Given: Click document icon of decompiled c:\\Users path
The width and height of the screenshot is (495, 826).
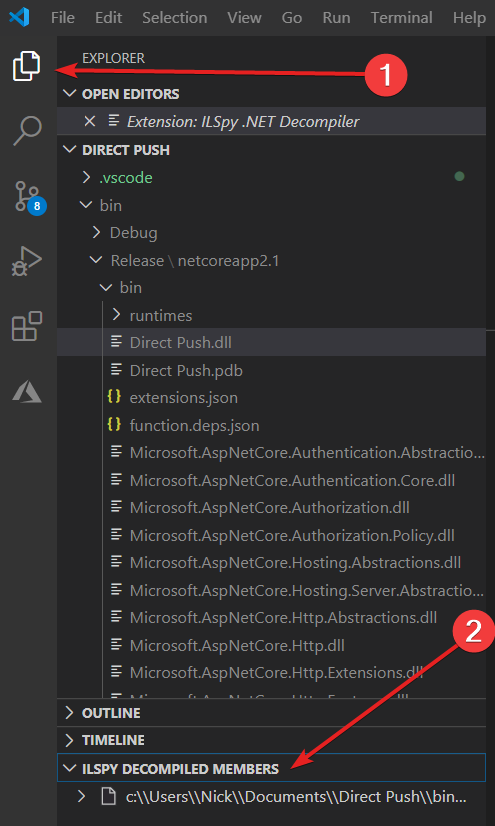Looking at the screenshot, I should [108, 797].
